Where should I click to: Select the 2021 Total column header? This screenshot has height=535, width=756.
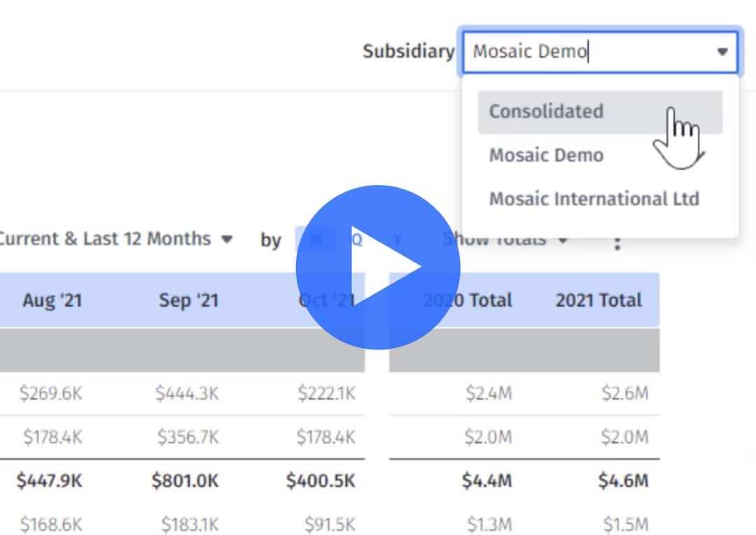tap(598, 300)
